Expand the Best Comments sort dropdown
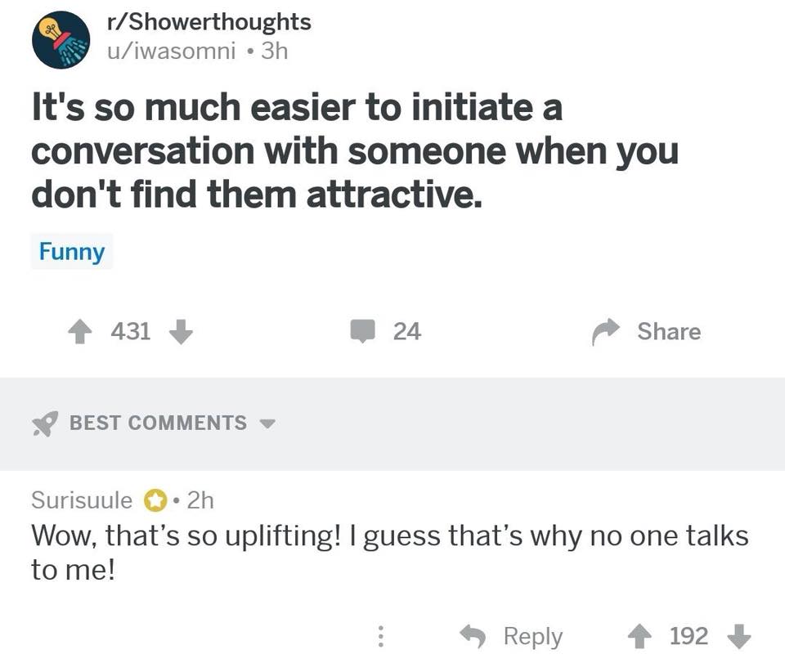The height and width of the screenshot is (672, 785). (x=268, y=423)
